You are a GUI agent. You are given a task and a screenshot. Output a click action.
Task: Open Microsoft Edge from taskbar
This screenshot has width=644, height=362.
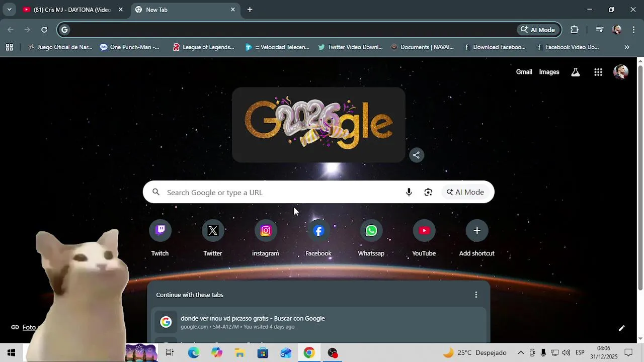194,352
